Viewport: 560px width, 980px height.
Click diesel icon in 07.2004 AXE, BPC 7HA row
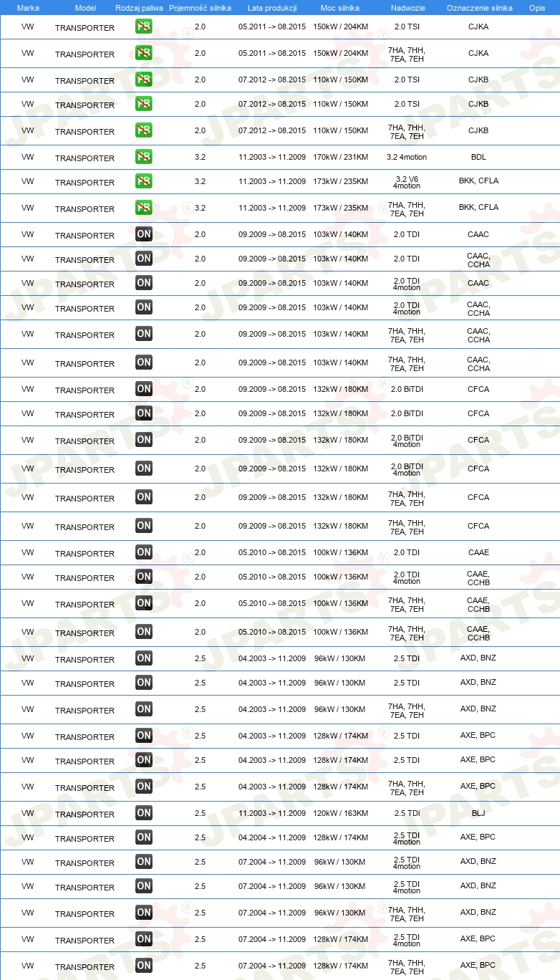click(x=144, y=966)
